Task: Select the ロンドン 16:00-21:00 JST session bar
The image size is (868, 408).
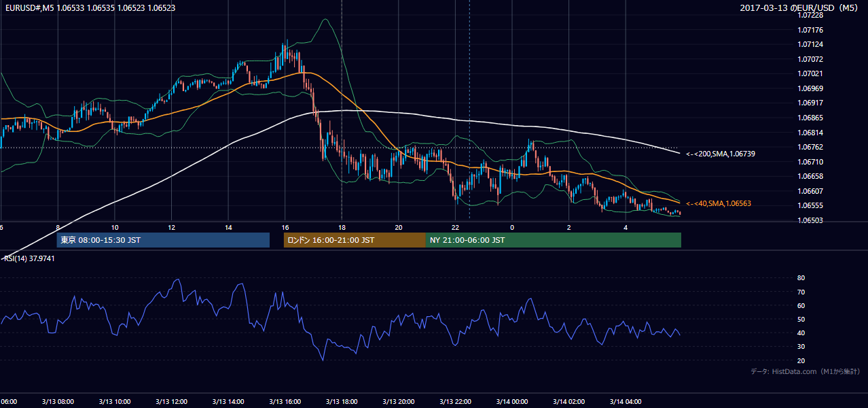Action: [x=355, y=240]
